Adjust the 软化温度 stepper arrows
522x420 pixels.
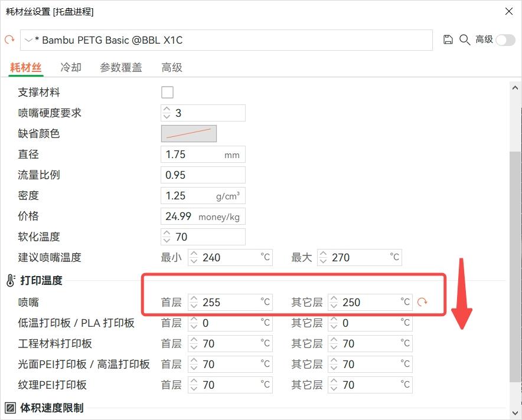167,237
